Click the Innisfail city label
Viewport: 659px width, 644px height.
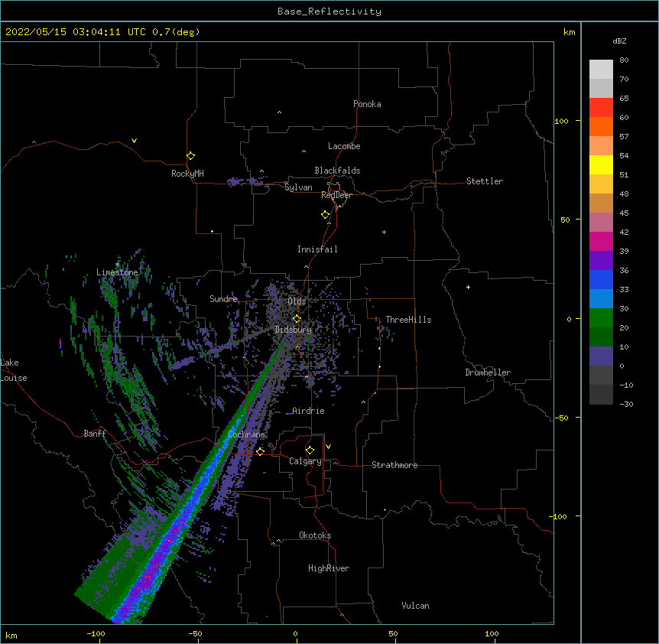[x=317, y=249]
